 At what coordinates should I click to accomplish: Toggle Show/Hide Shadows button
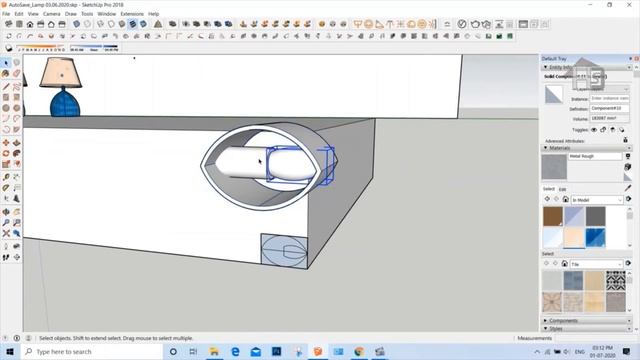tap(9, 49)
